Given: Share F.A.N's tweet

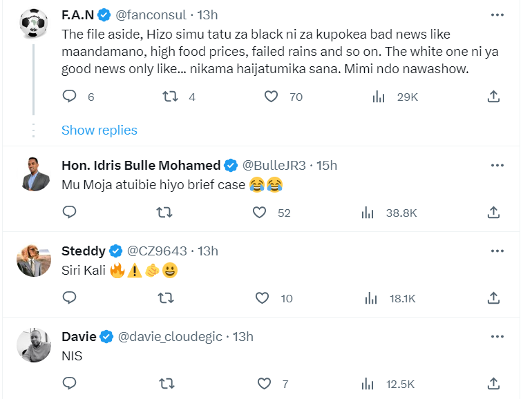Looking at the screenshot, I should (x=493, y=97).
